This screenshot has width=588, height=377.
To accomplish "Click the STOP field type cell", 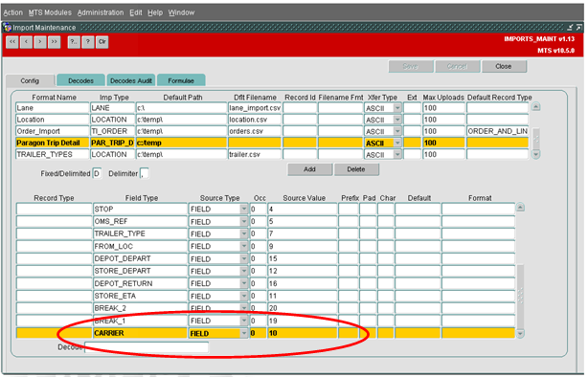I will coord(140,210).
